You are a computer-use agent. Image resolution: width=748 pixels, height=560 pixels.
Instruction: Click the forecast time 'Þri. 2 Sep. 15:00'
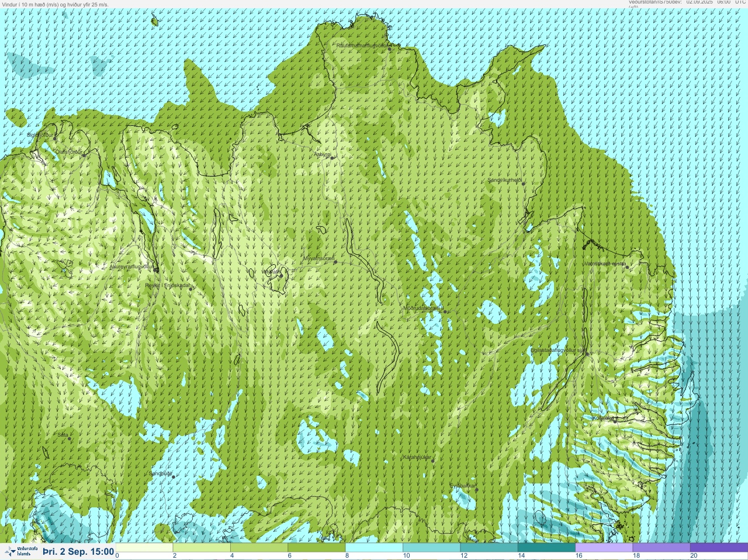point(78,551)
